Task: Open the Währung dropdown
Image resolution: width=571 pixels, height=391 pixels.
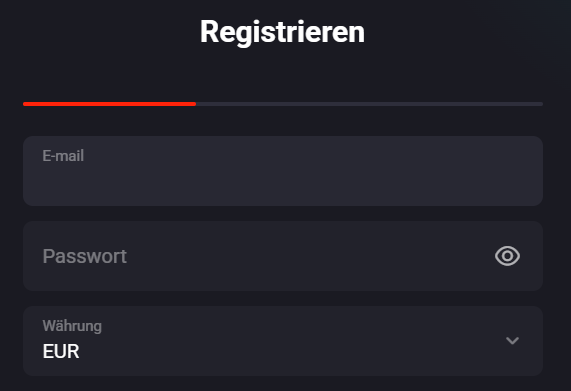Action: [x=283, y=341]
